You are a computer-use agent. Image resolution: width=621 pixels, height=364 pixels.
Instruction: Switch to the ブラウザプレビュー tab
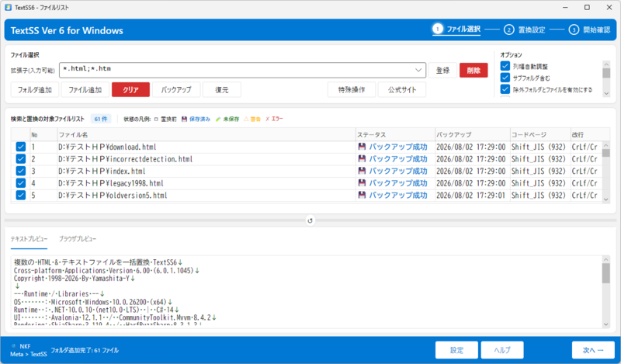pos(78,239)
